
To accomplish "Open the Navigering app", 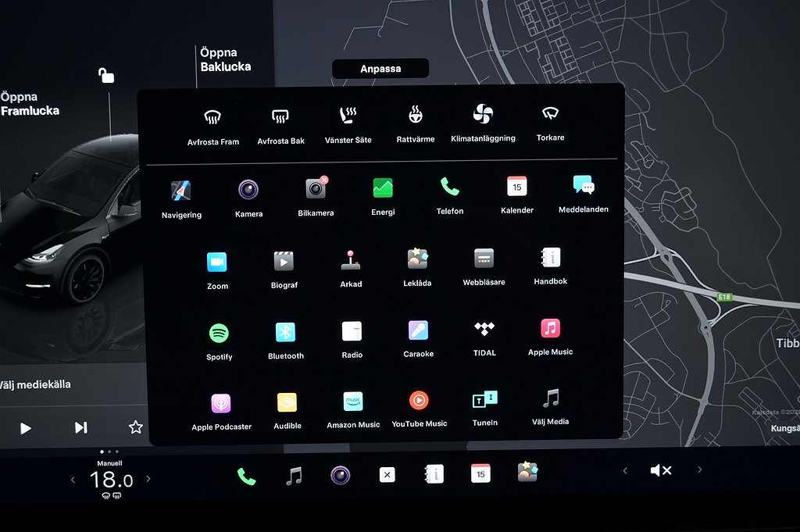I will pyautogui.click(x=181, y=191).
